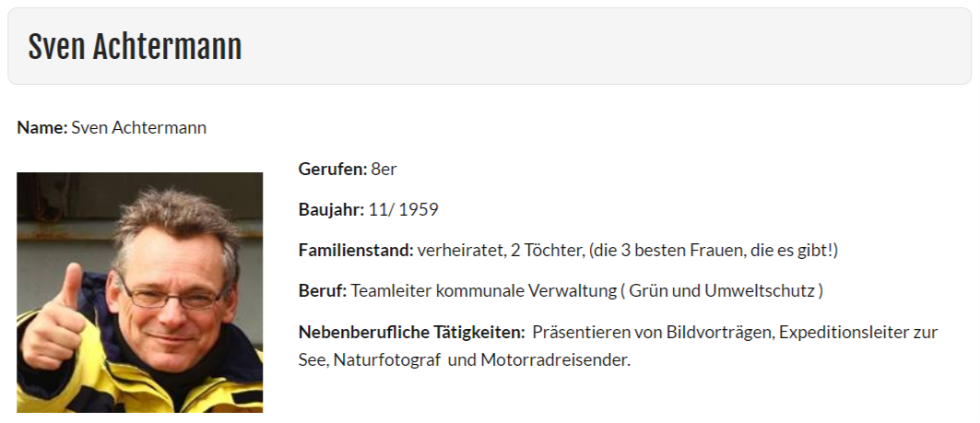Click empty area of the gray header panel

pyautogui.click(x=607, y=46)
